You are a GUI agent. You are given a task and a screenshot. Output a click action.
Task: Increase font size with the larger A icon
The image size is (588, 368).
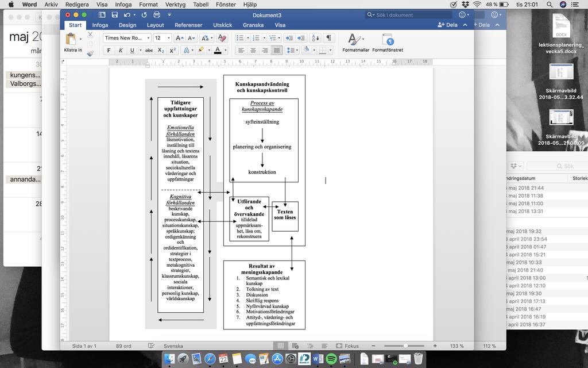[179, 38]
